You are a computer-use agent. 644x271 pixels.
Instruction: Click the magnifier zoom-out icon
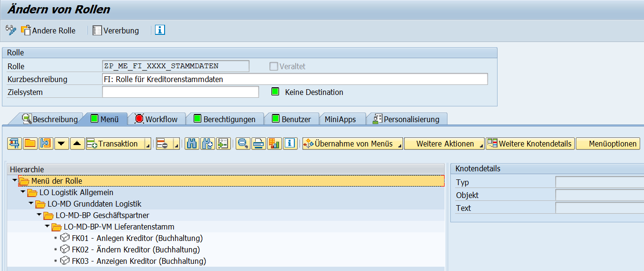click(x=243, y=144)
